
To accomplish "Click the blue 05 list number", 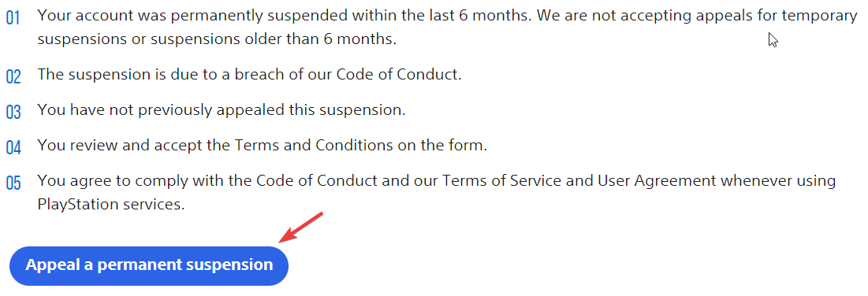I will click(13, 183).
